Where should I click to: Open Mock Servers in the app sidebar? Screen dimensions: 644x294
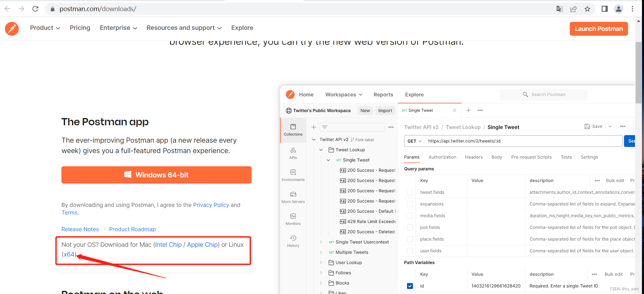click(293, 197)
